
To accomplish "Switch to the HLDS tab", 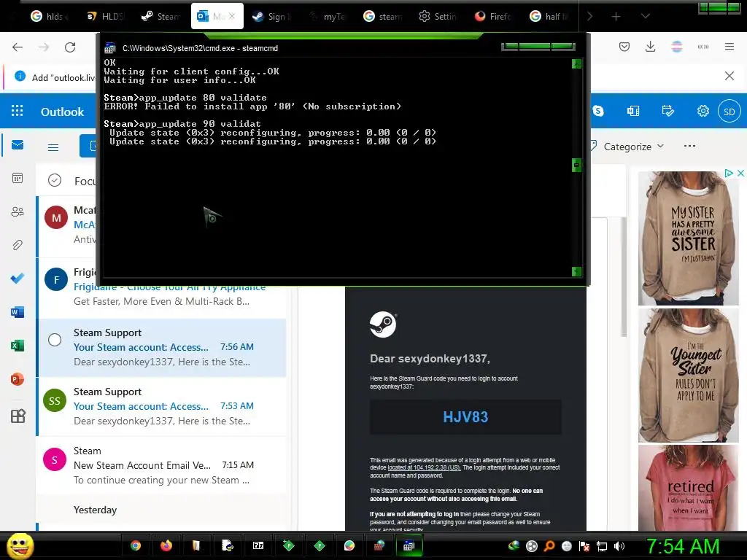I will [x=105, y=16].
